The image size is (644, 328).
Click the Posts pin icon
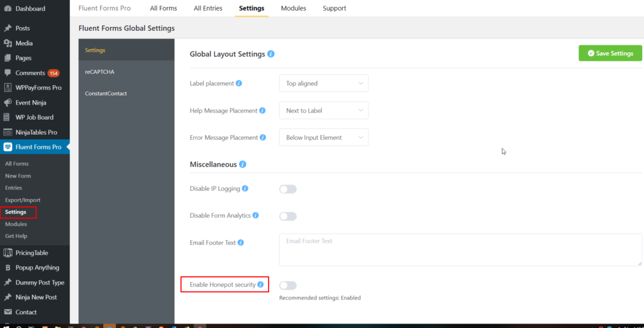coord(8,28)
